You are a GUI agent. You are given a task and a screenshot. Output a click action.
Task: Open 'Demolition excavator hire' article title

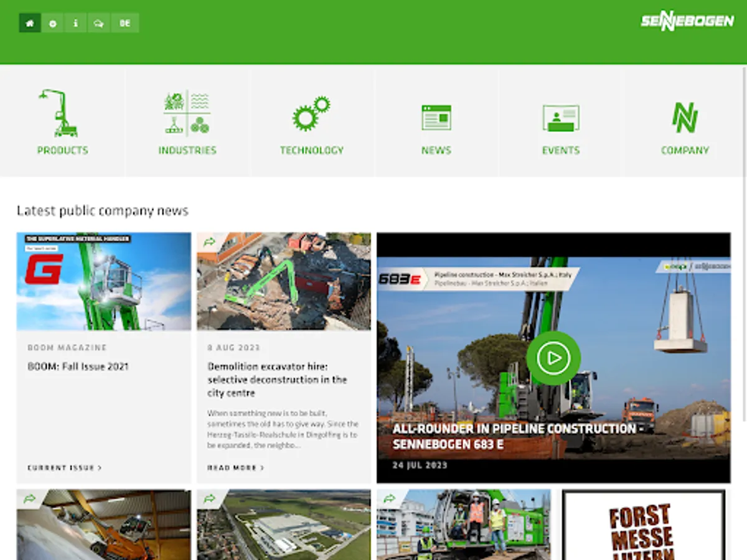[x=277, y=380]
